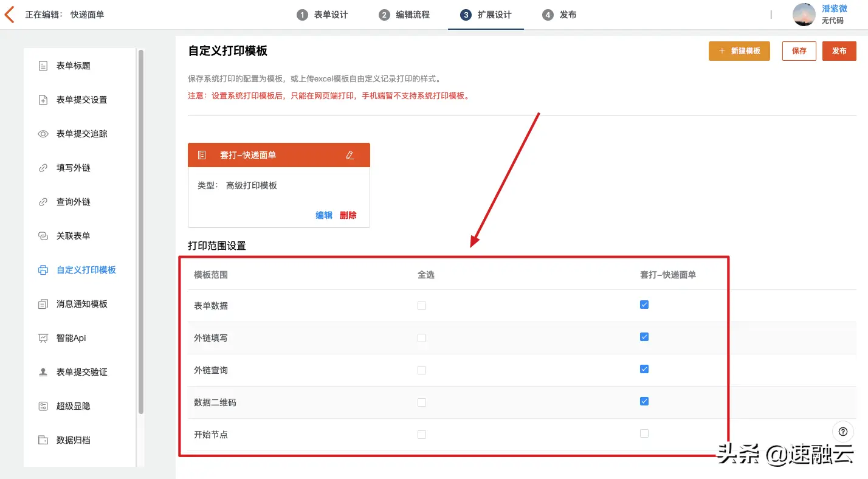
Task: Uncheck 套打-快递面单 for 数据二维码 row
Action: click(x=644, y=401)
